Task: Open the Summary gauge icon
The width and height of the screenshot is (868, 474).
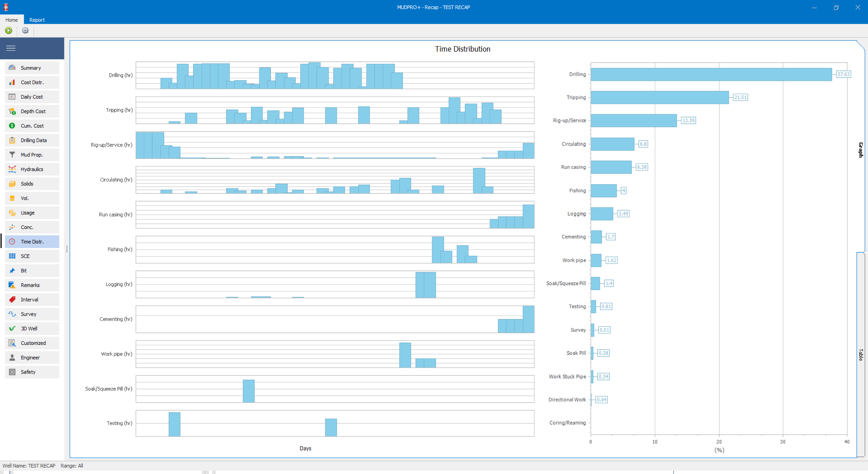Action: coord(12,68)
